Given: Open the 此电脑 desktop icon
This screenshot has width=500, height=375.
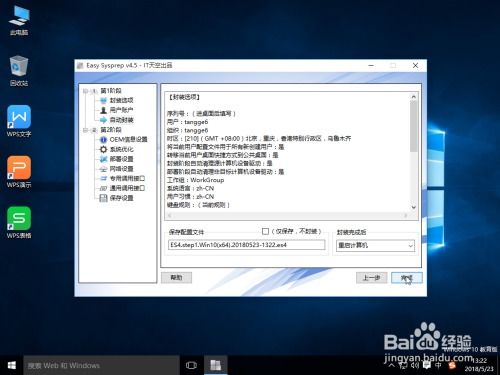Looking at the screenshot, I should click(19, 21).
